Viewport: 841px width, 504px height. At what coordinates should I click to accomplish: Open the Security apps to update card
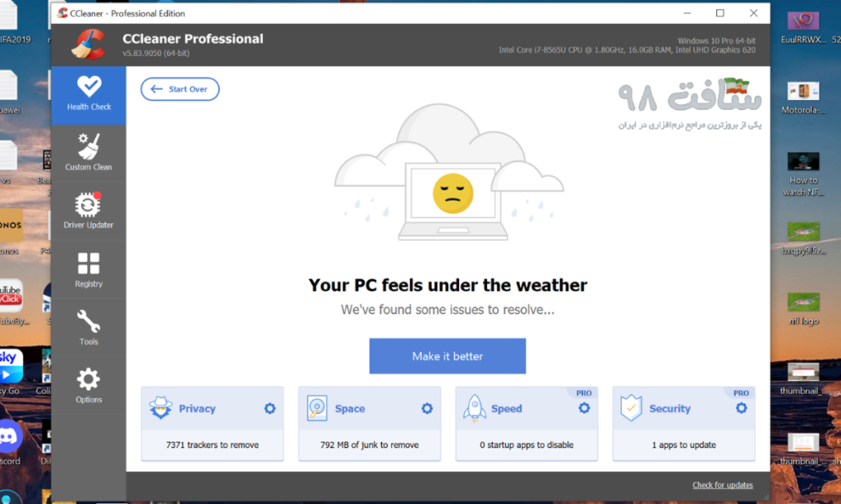coord(684,445)
